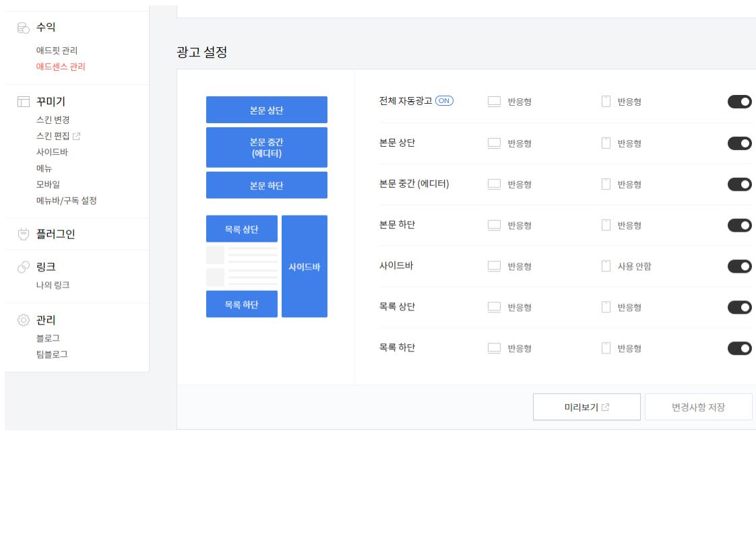The height and width of the screenshot is (534, 756).
Task: Click mobile phone icon in 본문 하단 row
Action: coord(606,225)
